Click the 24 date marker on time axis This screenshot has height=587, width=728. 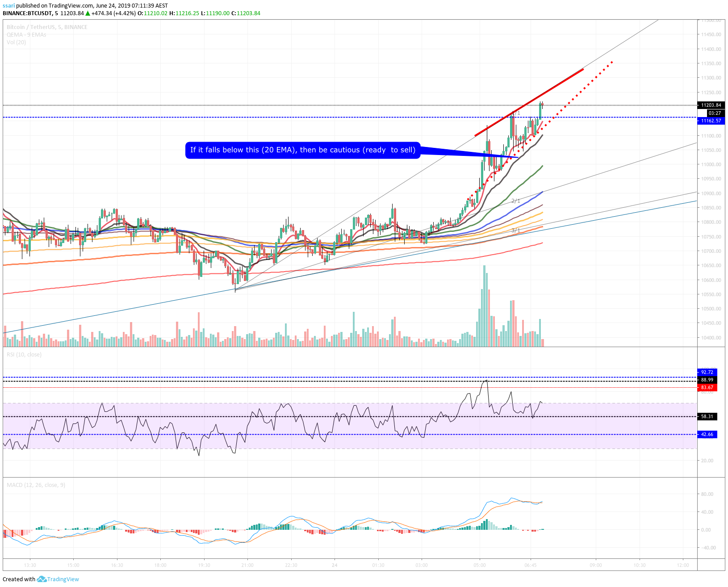pyautogui.click(x=335, y=565)
